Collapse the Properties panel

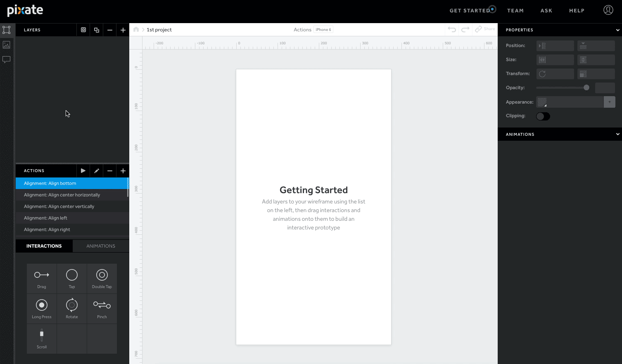tap(617, 30)
